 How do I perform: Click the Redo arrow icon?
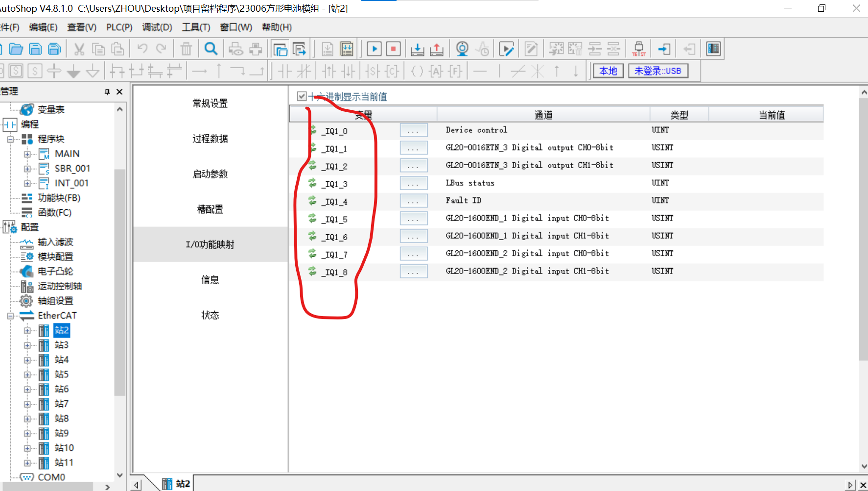161,49
